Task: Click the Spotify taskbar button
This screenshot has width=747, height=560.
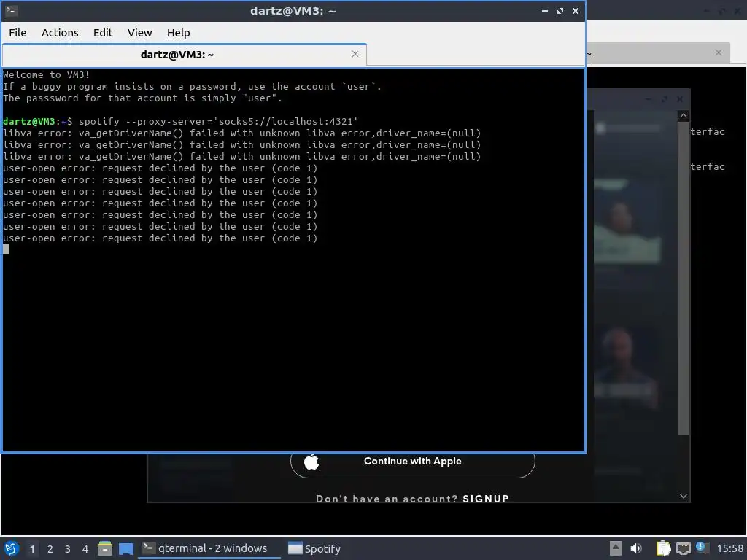Action: (x=314, y=548)
